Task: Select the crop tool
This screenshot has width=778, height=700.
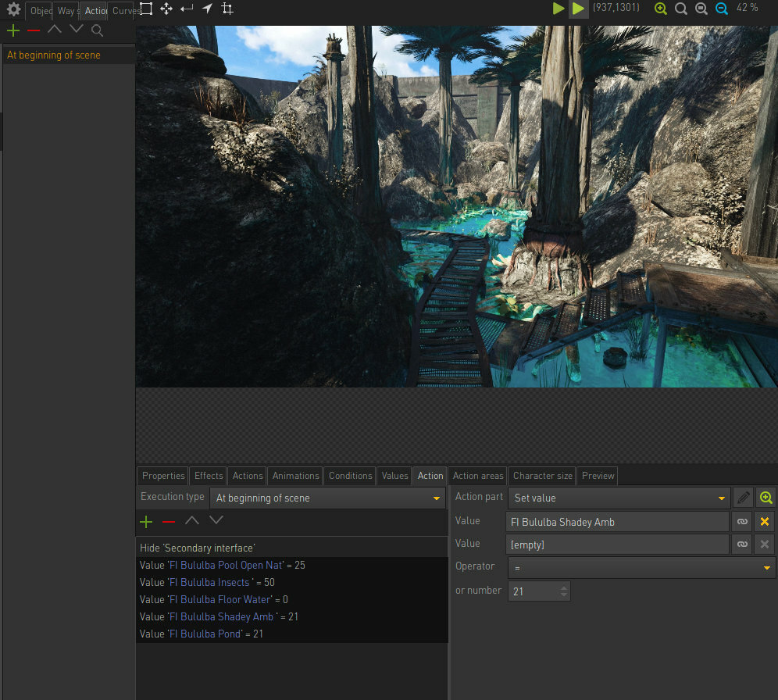Action: tap(227, 9)
